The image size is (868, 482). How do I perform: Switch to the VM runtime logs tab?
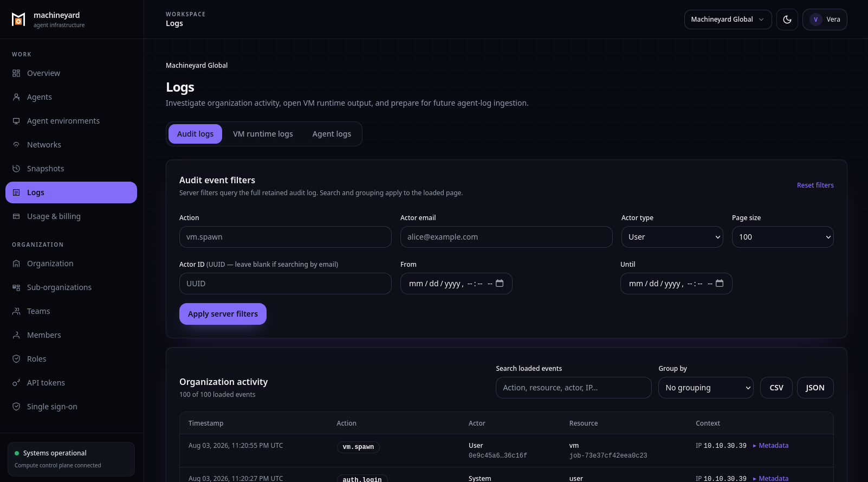tap(263, 134)
